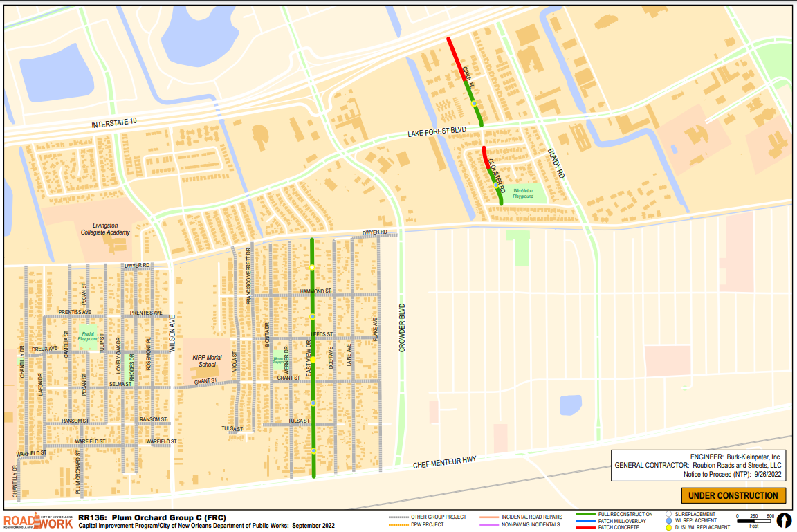The image size is (797, 532).
Task: Click the Bundy Rd label
Action: [556, 164]
